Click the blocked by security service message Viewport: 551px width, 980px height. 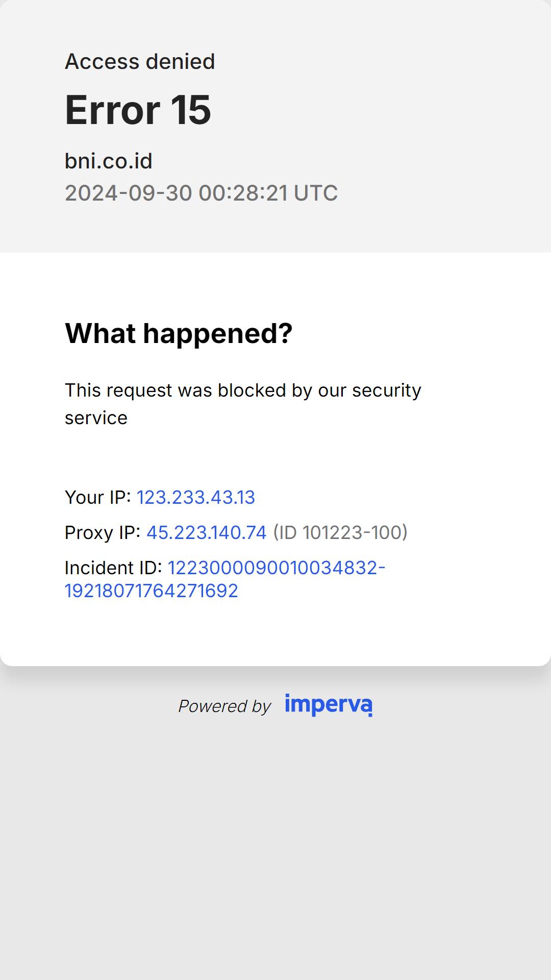(243, 404)
